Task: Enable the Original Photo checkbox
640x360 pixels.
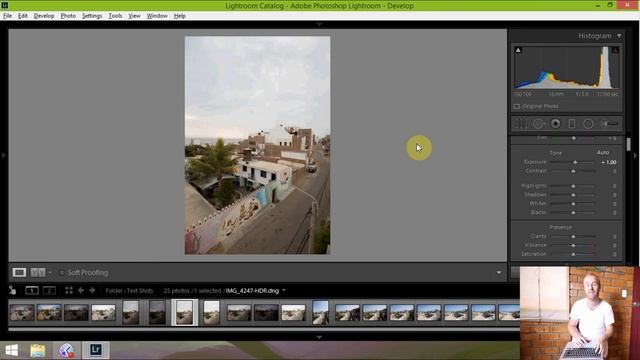Action: 517,106
